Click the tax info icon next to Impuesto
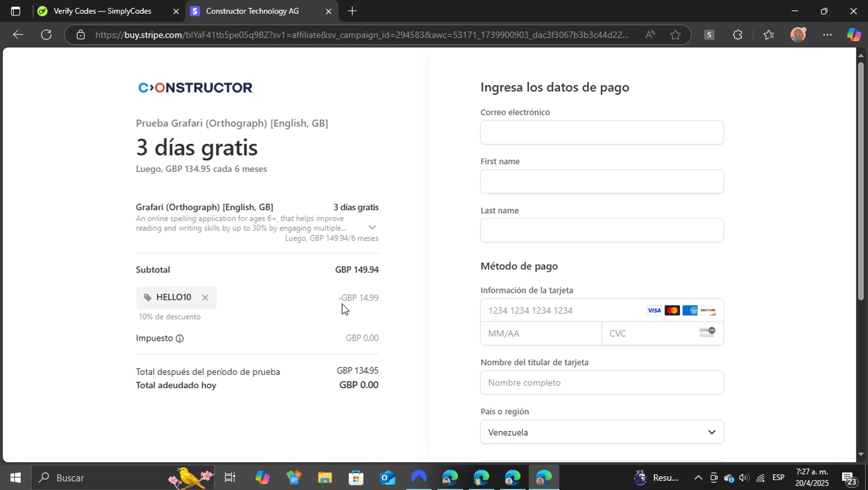 (x=179, y=338)
